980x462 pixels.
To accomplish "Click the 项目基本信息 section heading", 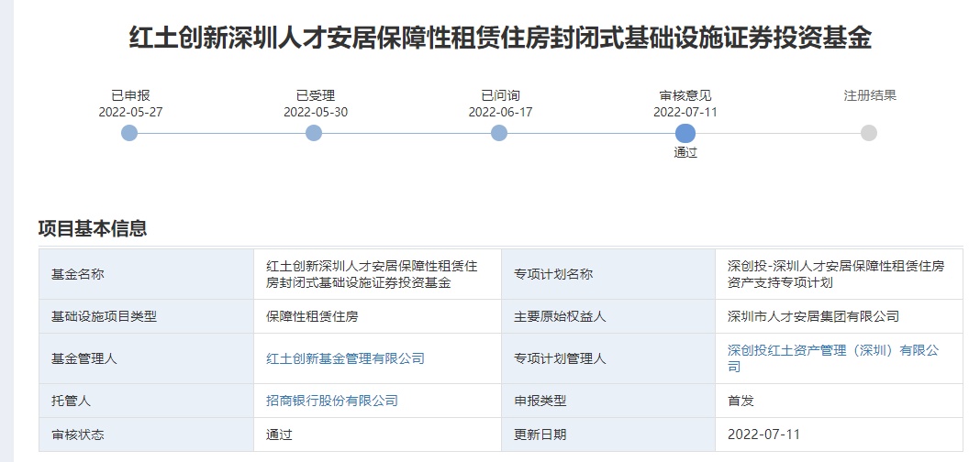I will click(x=93, y=229).
